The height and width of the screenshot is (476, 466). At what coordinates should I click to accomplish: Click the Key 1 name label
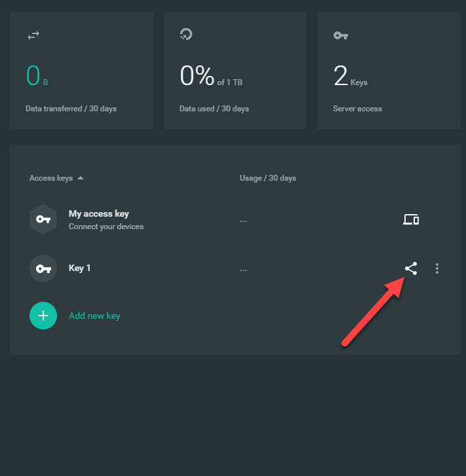[80, 268]
